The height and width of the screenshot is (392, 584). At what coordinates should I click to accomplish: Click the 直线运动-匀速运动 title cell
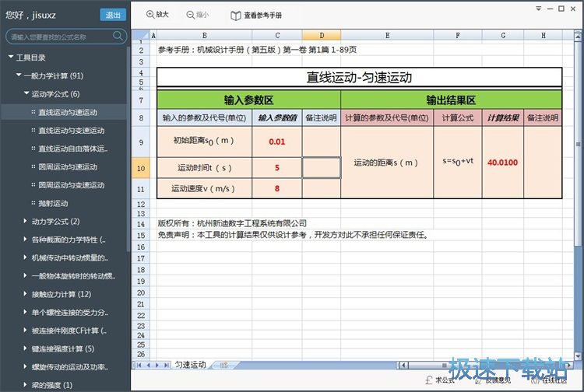pyautogui.click(x=359, y=77)
